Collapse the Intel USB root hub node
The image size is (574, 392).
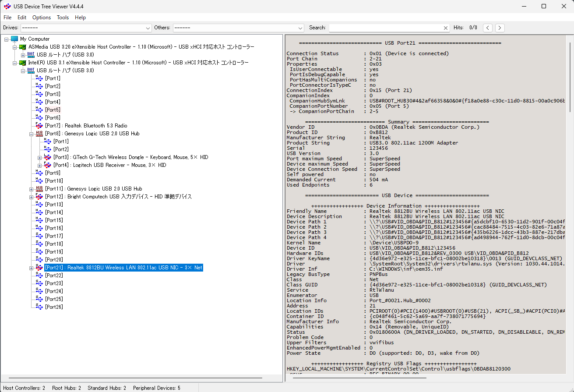tap(23, 71)
